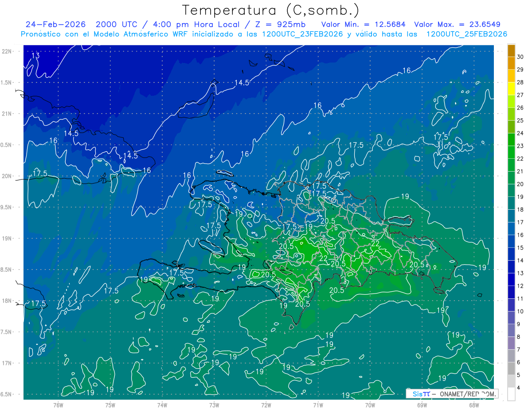
Task: Click the "28" label on the color scale
Action: [x=520, y=82]
